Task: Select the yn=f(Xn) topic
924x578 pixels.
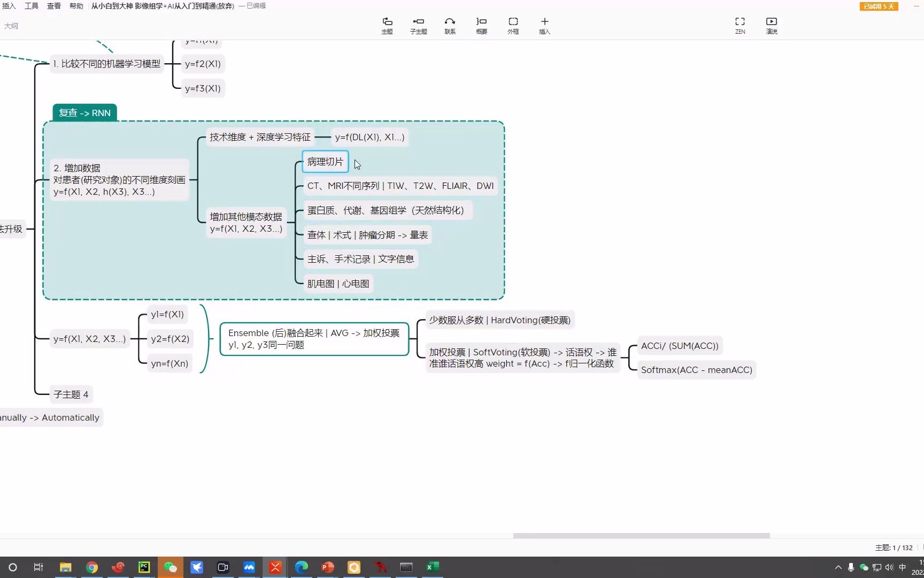Action: point(170,363)
